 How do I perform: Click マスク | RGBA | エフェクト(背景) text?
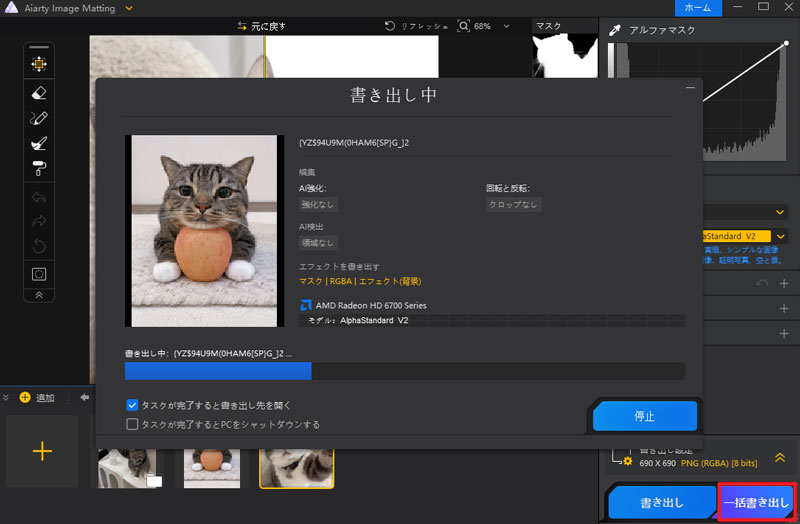[x=360, y=281]
